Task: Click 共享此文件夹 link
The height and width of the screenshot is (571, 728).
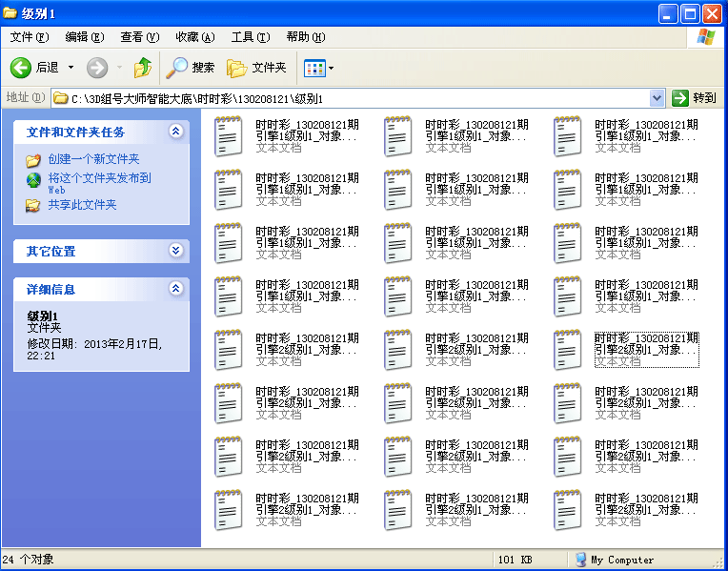Action: pos(82,205)
